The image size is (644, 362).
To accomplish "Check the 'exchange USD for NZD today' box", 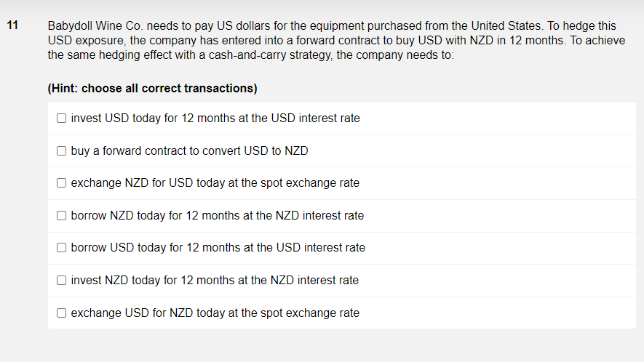I will coord(62,313).
